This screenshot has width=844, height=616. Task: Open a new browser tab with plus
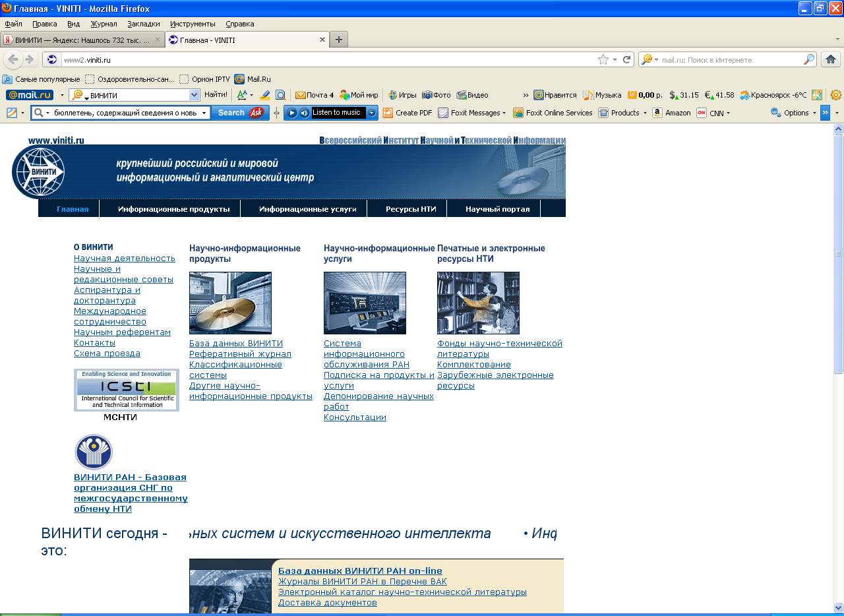coord(338,40)
